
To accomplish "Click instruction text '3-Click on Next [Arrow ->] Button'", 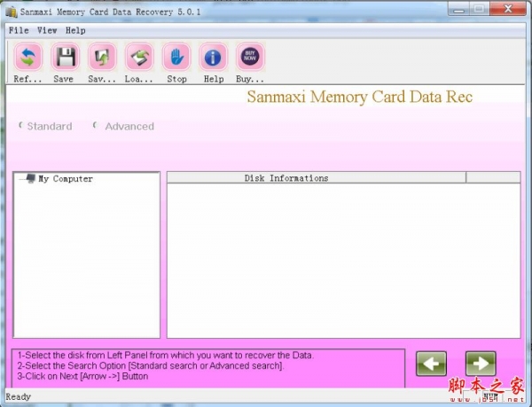I will (82, 376).
